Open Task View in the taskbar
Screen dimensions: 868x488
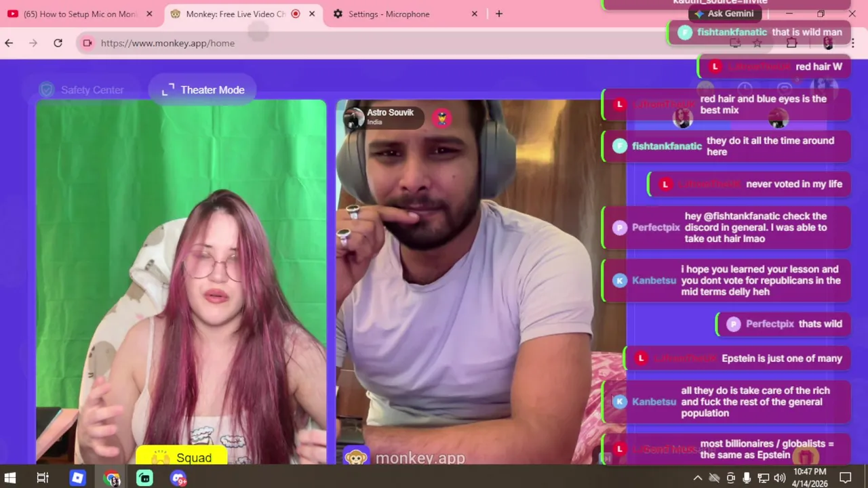[42, 478]
